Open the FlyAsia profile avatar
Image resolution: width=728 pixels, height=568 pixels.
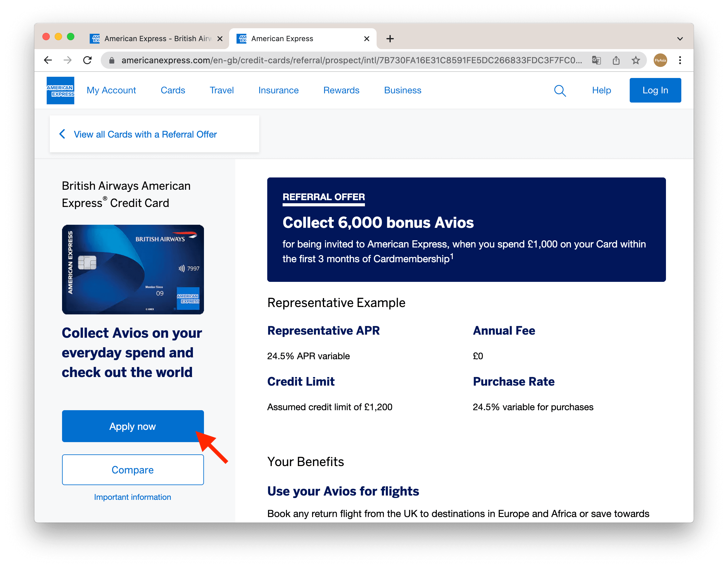660,60
